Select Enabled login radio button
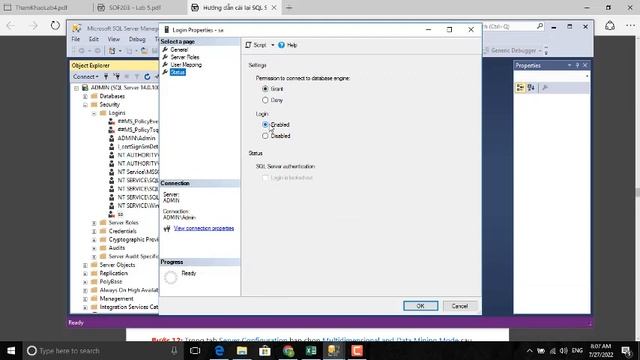The height and width of the screenshot is (360, 640). click(x=265, y=124)
